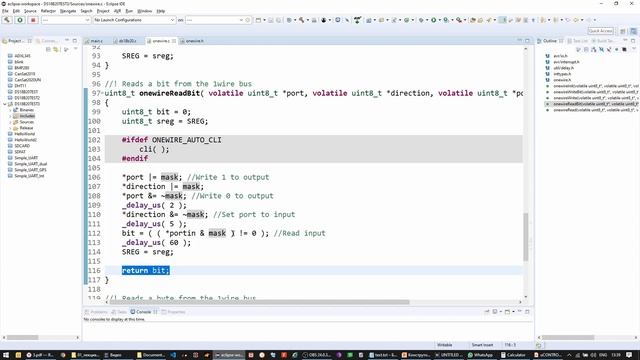Open the Refactor menu
Screen dimensions: 640x360
point(48,11)
